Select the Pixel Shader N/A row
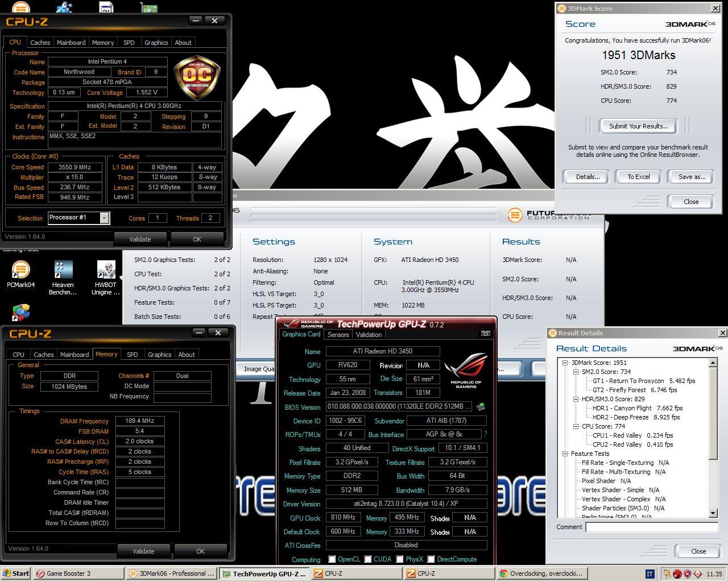This screenshot has height=582, width=728. [606, 481]
